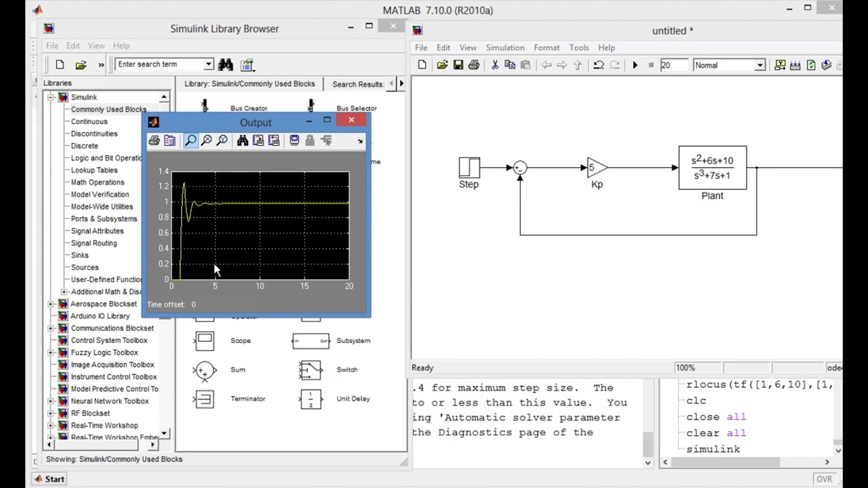Search library with binoculars icon
Viewport: 868px width, 488px height.
click(225, 64)
